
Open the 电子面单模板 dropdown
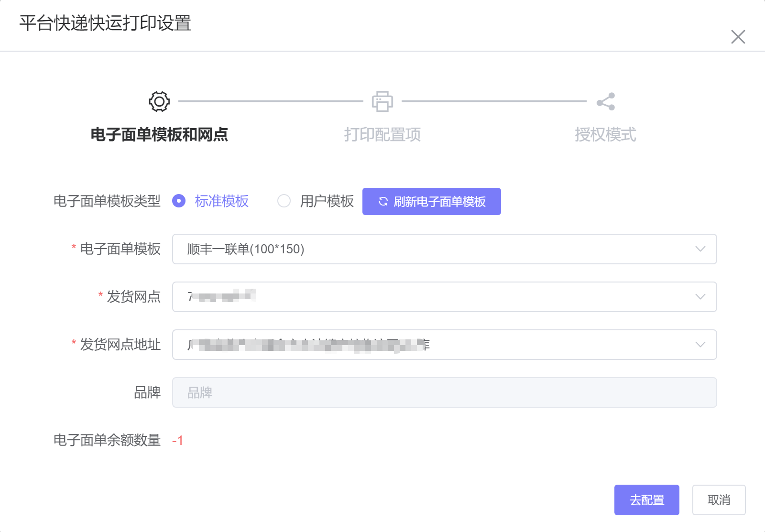[444, 249]
